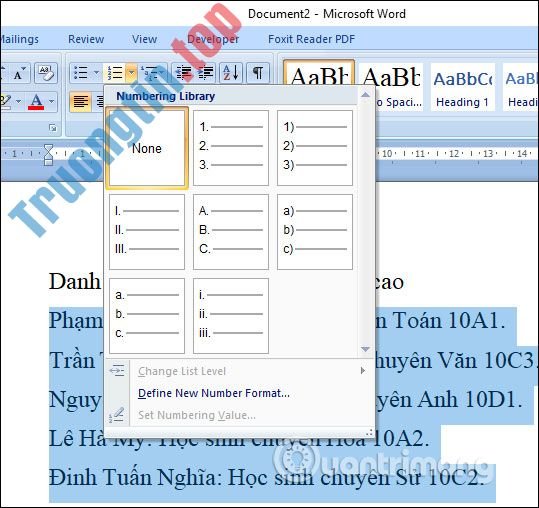This screenshot has width=539, height=508.
Task: Open the Font Color dropdown arrow
Action: coord(51,101)
